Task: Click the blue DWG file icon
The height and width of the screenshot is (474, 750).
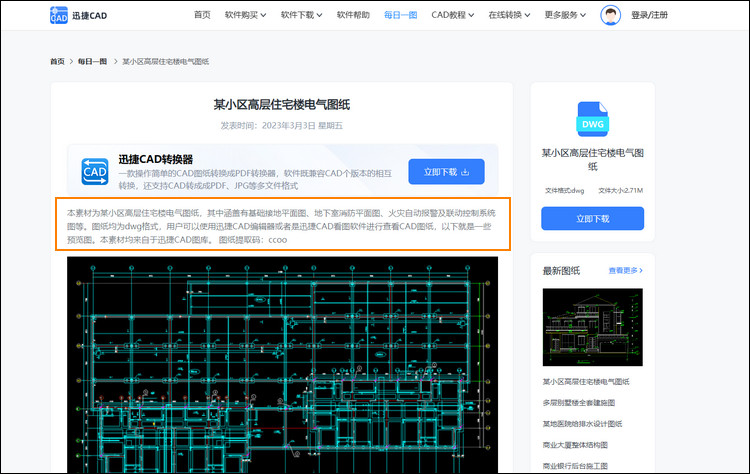Action: 593,119
